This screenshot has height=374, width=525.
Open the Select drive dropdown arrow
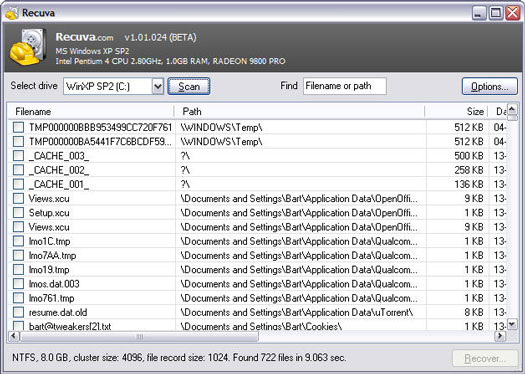click(x=158, y=86)
